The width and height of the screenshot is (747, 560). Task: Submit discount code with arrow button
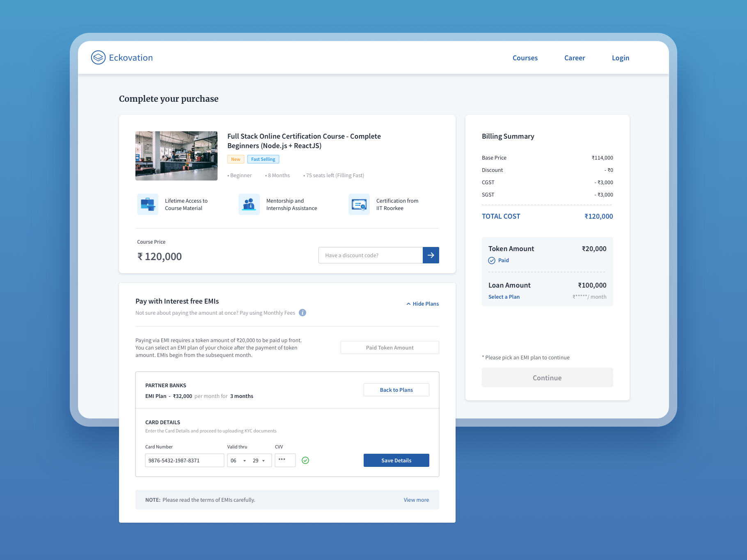tap(431, 255)
